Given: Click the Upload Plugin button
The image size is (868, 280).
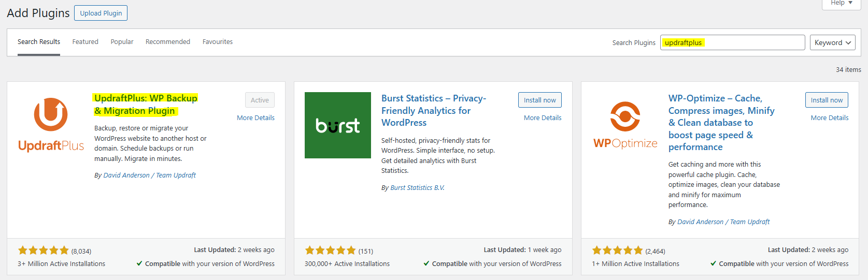Looking at the screenshot, I should [101, 13].
